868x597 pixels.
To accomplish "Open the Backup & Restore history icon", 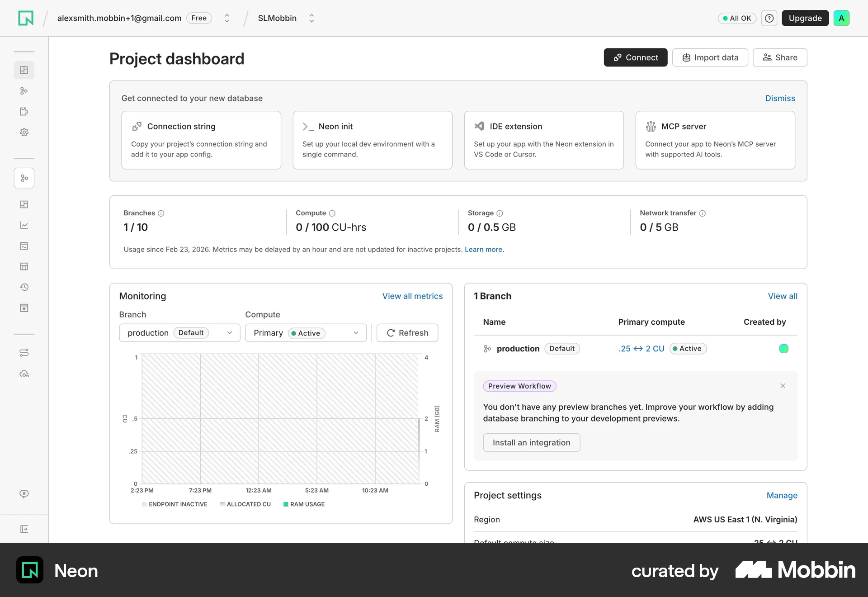I will click(x=24, y=287).
